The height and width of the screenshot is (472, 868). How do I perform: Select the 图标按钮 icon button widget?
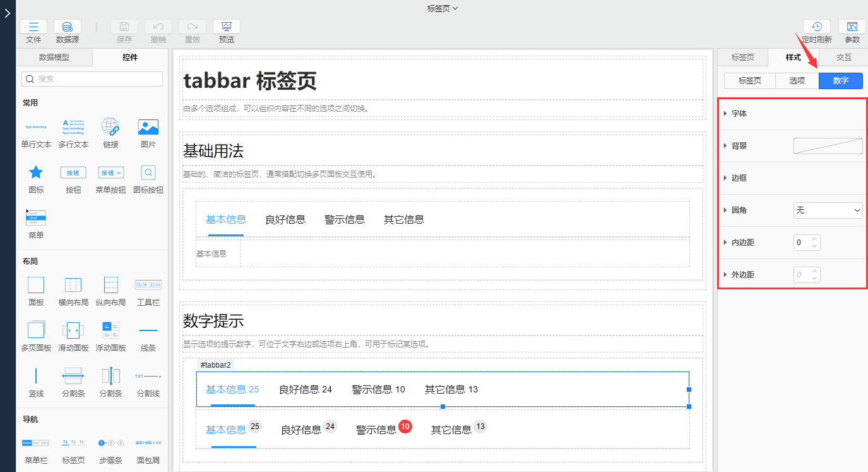(x=148, y=173)
